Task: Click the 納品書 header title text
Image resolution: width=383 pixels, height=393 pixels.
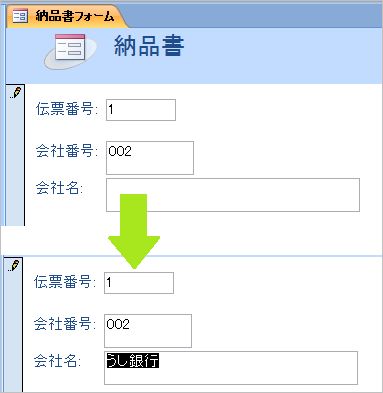Action: pyautogui.click(x=149, y=46)
